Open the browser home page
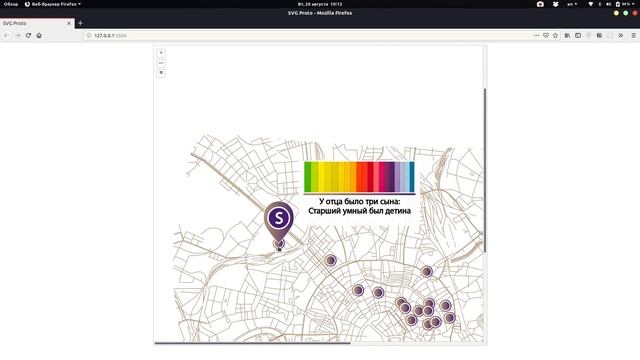Screen dimensions: 640x360 tap(39, 36)
